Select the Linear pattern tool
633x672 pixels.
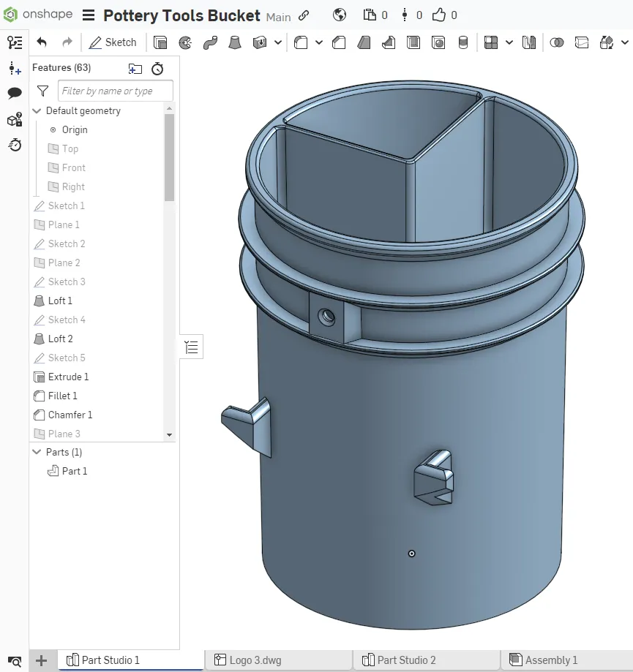[x=491, y=42]
